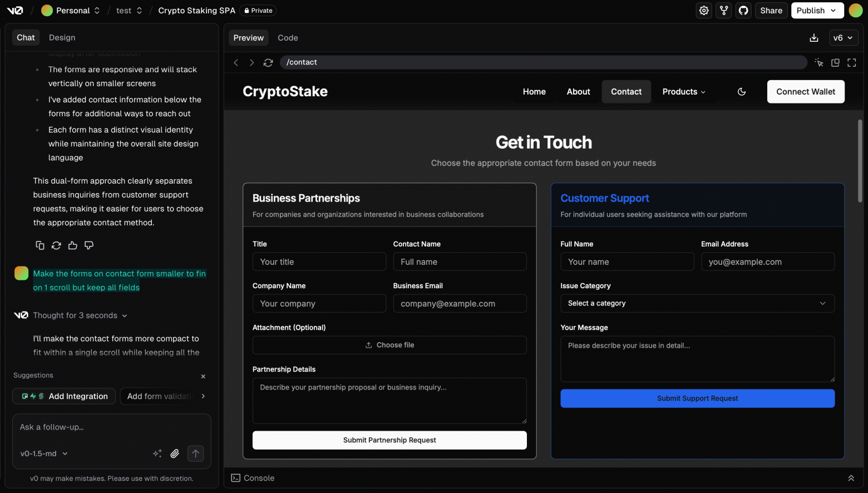
Task: Regenerate the assistant's response
Action: [x=56, y=245]
